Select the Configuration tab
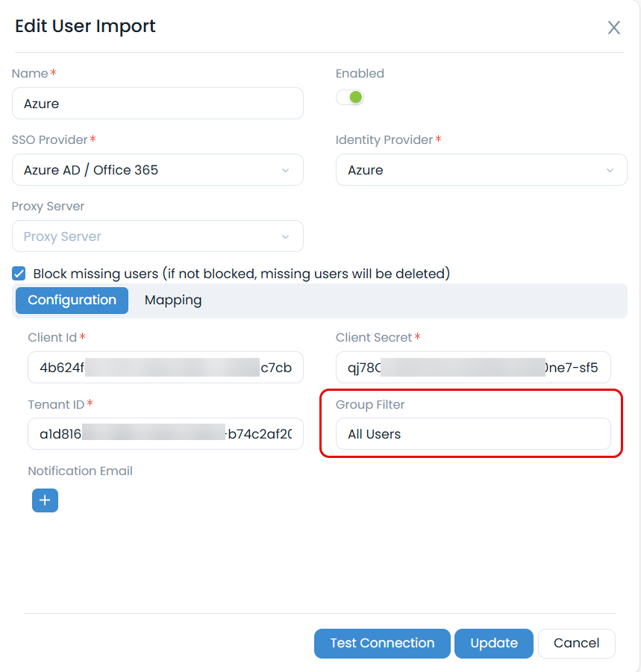This screenshot has width=641, height=672. click(x=72, y=301)
